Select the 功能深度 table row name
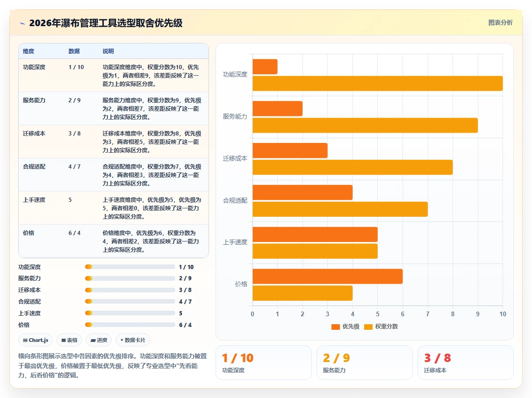The height and width of the screenshot is (398, 532). click(34, 67)
